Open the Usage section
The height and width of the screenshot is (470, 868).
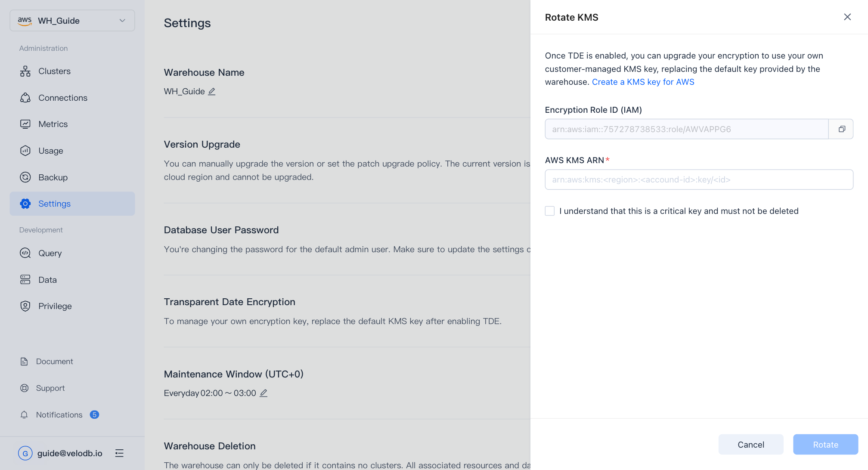(x=51, y=151)
